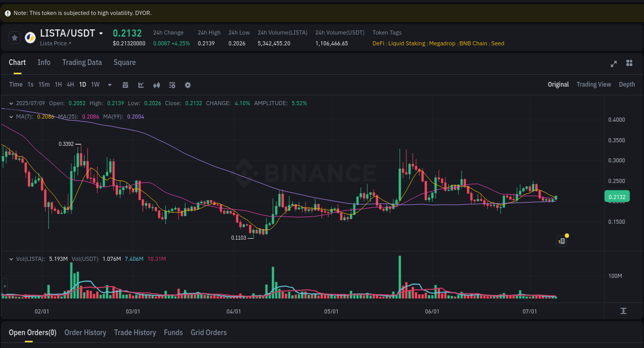Image resolution: width=644 pixels, height=348 pixels.
Task: Open the panel layout grid icon
Action: tap(629, 63)
